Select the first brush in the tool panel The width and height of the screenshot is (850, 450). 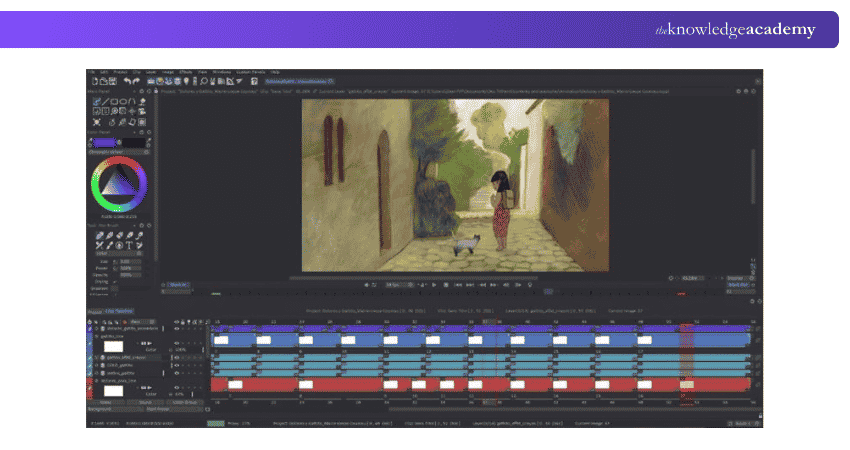[100, 235]
